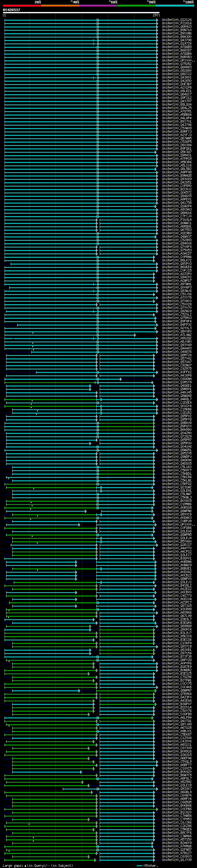Image resolution: width=197 pixels, height=868 pixels.
Task: Select hit label UniRef100_Q43796
Action: coord(177,125)
